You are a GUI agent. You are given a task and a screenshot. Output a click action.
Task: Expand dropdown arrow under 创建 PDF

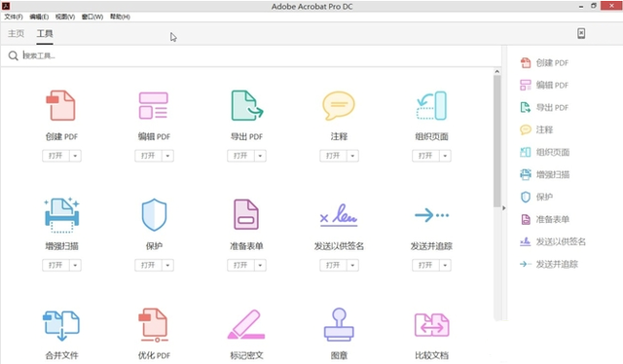click(75, 156)
